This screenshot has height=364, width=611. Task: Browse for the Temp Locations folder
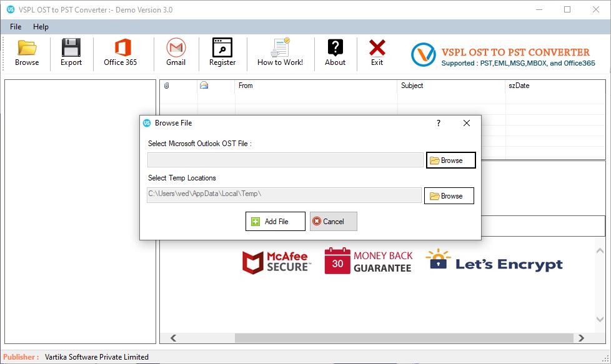tap(449, 196)
